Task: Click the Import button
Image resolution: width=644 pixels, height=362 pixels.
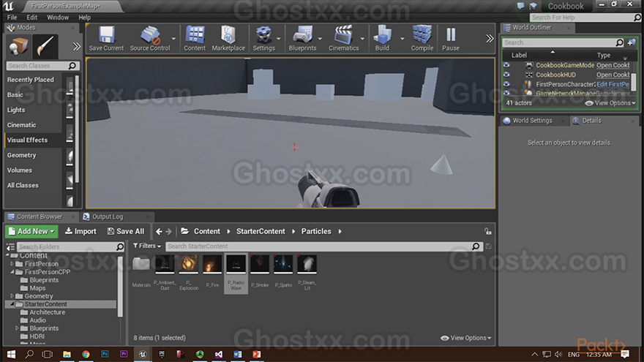Action: click(81, 231)
